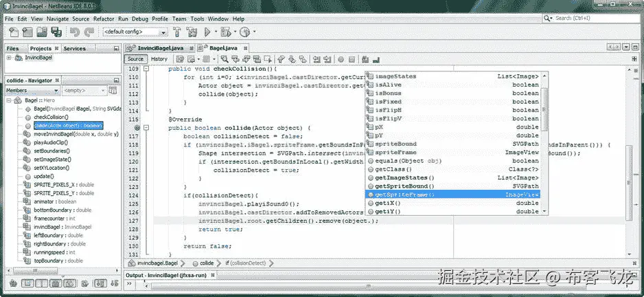Viewport: 644px width, 297px height.
Task: Toggle Rectangular Selection in editor toolbar
Action: point(268,59)
